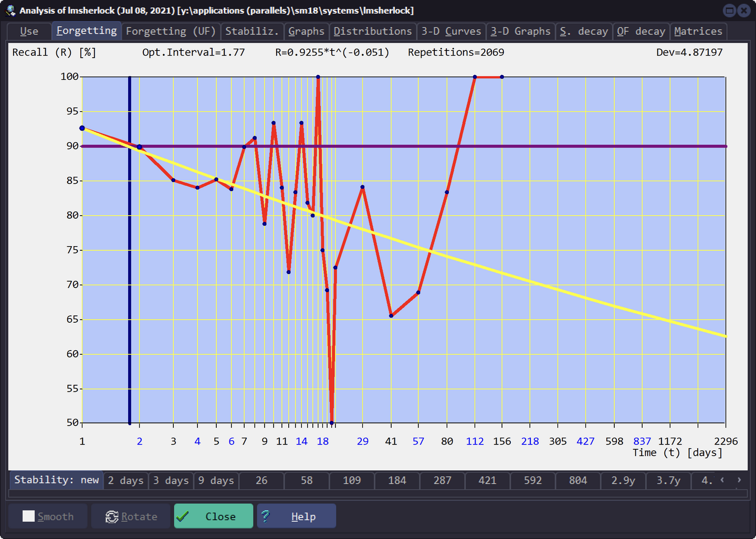The image size is (756, 539).
Task: Open Help for this analysis
Action: (297, 516)
